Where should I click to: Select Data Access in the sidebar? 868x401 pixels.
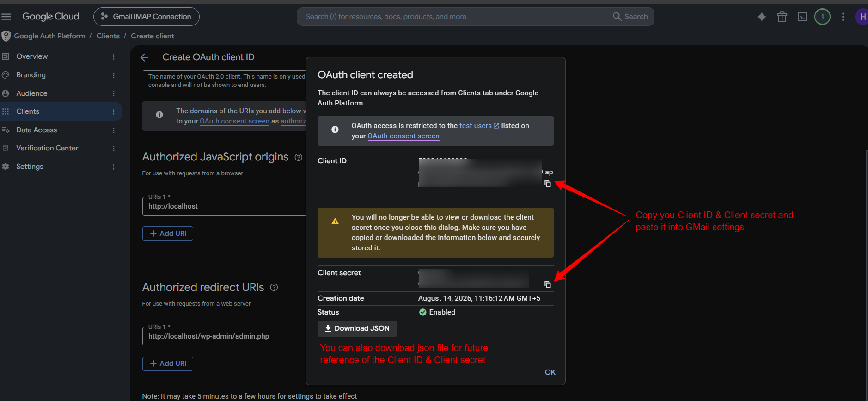pos(61,130)
